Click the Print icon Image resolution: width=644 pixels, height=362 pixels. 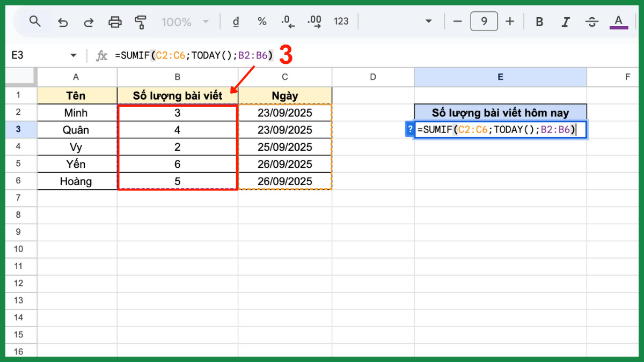115,22
